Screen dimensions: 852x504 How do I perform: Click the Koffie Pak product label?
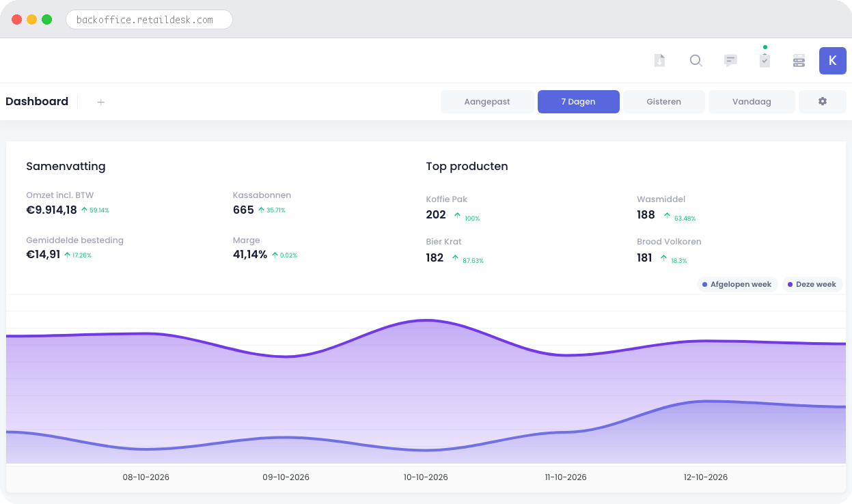coord(446,199)
